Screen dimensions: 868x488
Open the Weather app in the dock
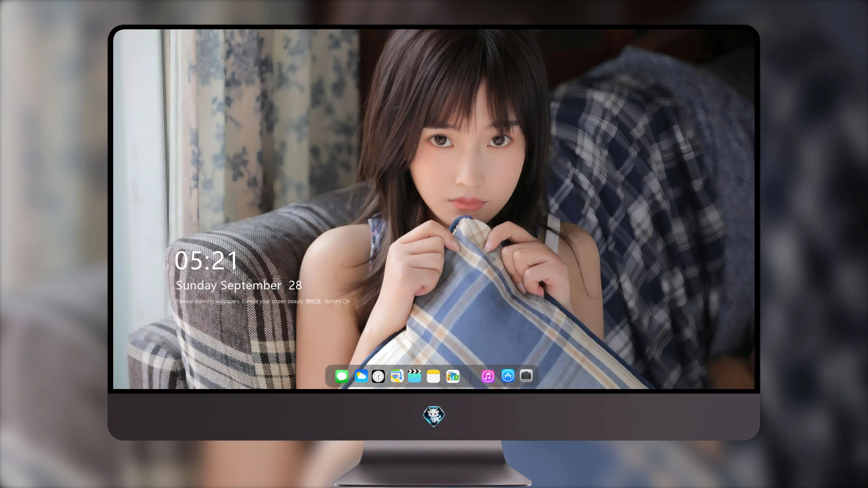361,376
